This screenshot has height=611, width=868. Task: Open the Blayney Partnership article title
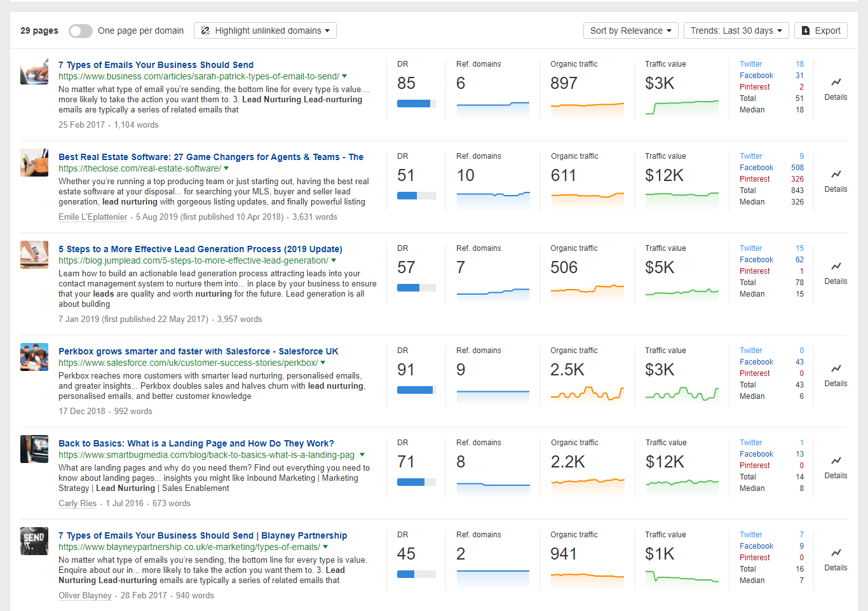(x=203, y=535)
